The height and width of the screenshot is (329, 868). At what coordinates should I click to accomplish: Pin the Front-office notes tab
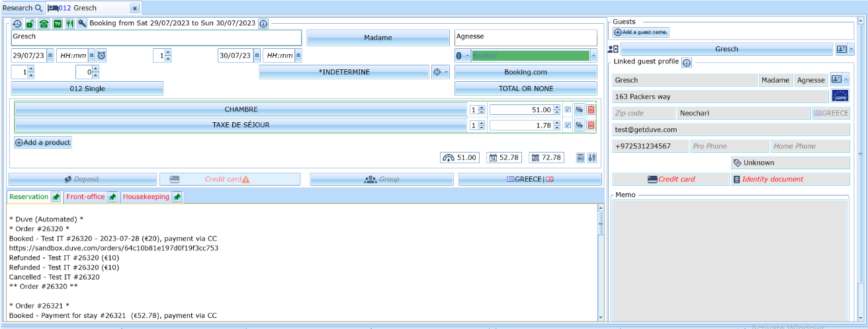pos(112,197)
